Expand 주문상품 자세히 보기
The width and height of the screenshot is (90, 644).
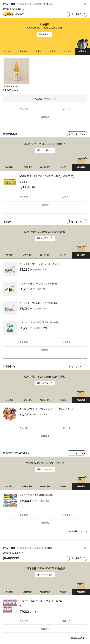pyautogui.click(x=45, y=99)
